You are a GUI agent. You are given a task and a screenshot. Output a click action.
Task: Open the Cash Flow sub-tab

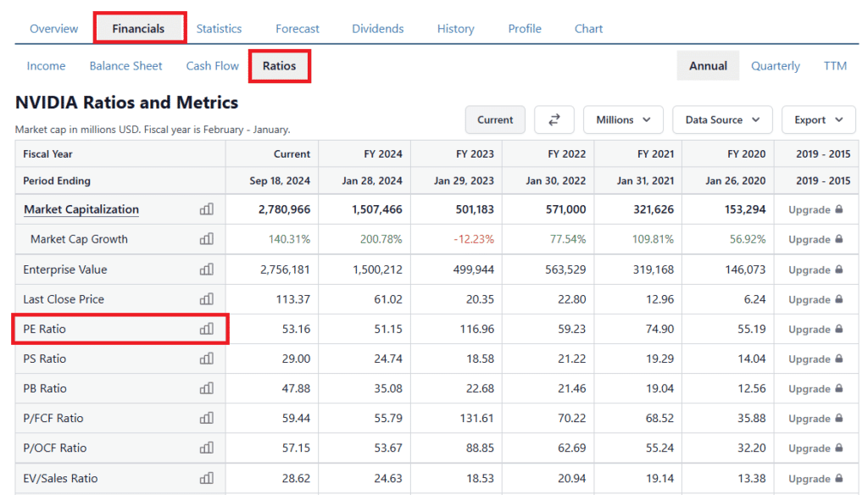(212, 66)
